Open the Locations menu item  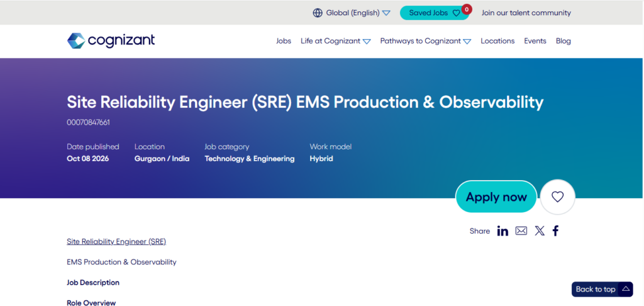(497, 41)
